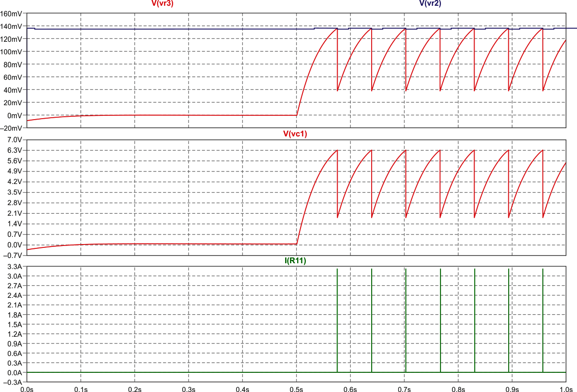This screenshot has width=577, height=392.
Task: Click the V(vr2) trace label
Action: [430, 4]
